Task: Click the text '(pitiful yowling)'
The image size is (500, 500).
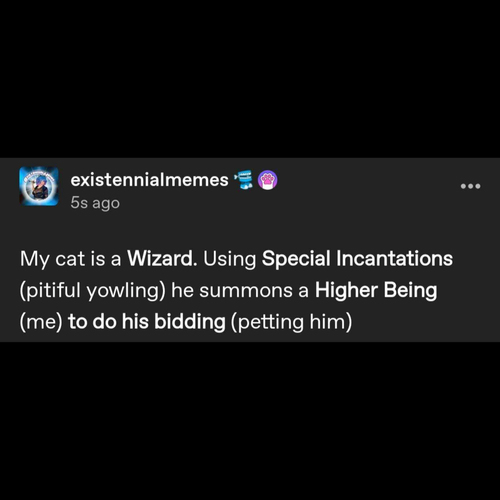Action: [93, 290]
